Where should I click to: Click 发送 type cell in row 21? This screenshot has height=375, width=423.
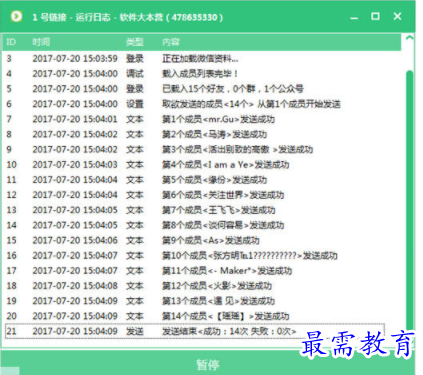click(x=135, y=331)
